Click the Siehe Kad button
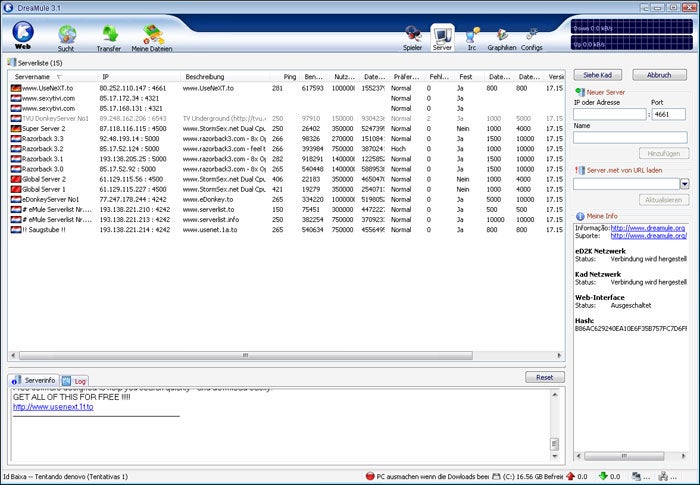The height and width of the screenshot is (485, 700). coord(598,75)
